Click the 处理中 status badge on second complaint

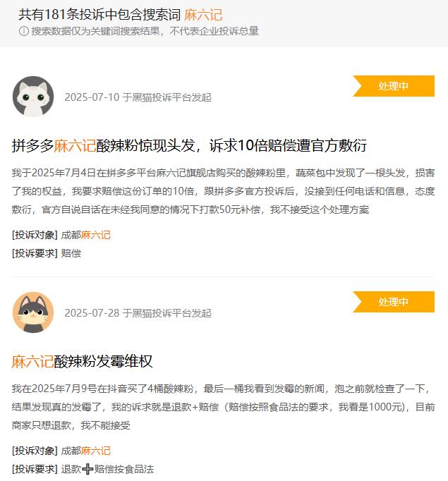pyautogui.click(x=394, y=302)
